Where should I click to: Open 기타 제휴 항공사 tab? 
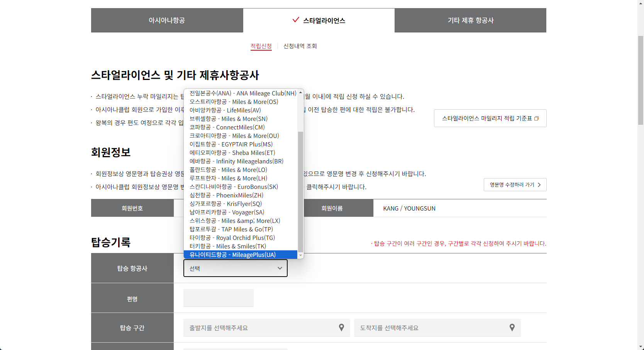pyautogui.click(x=470, y=20)
